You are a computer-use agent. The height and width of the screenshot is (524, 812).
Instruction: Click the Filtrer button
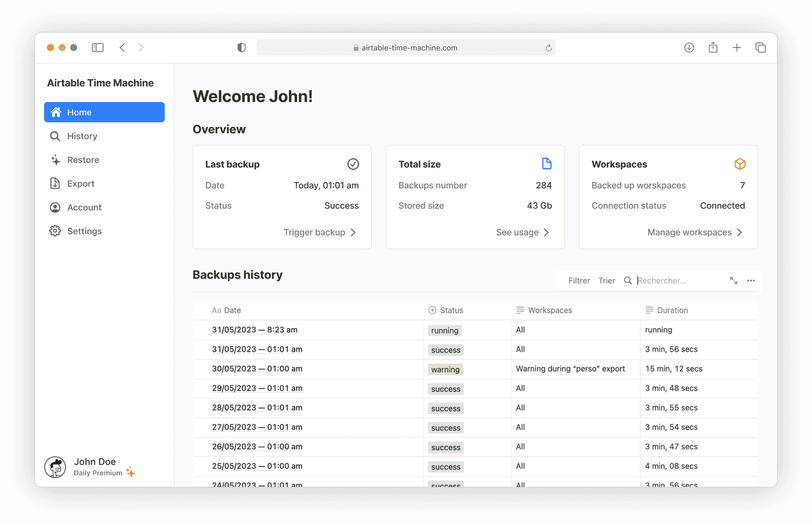(578, 280)
